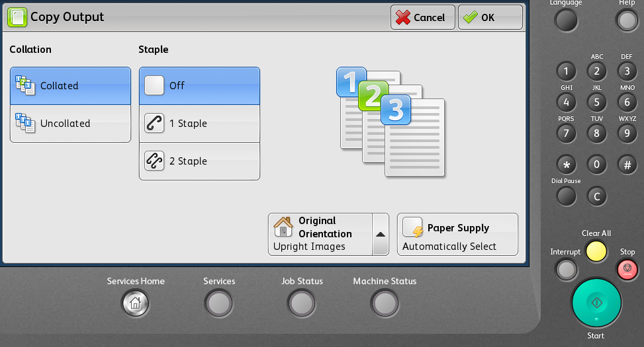This screenshot has height=347, width=644.
Task: Turn stapling Off
Action: click(x=200, y=86)
